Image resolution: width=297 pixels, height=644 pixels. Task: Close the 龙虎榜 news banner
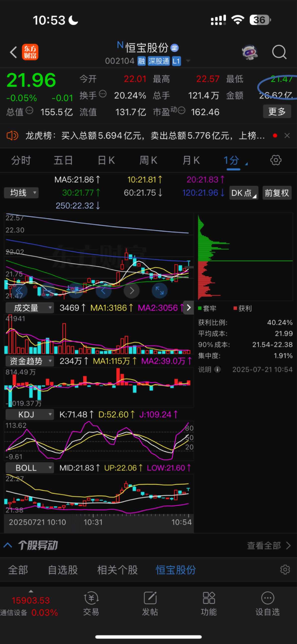[x=287, y=136]
